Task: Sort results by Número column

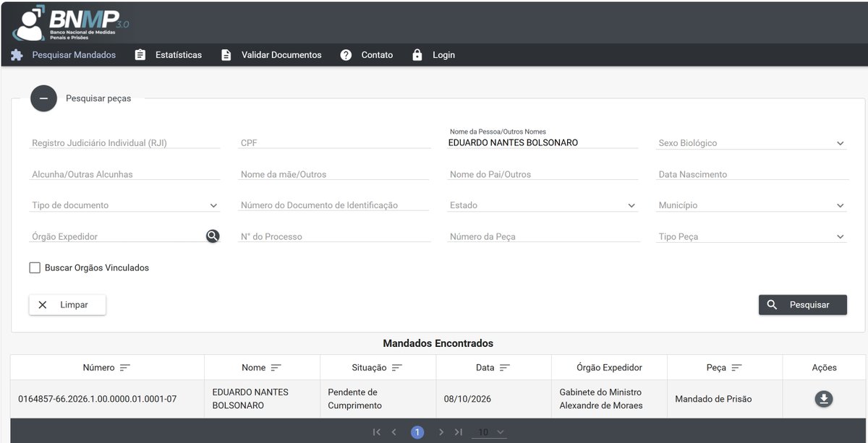Action: coord(125,368)
